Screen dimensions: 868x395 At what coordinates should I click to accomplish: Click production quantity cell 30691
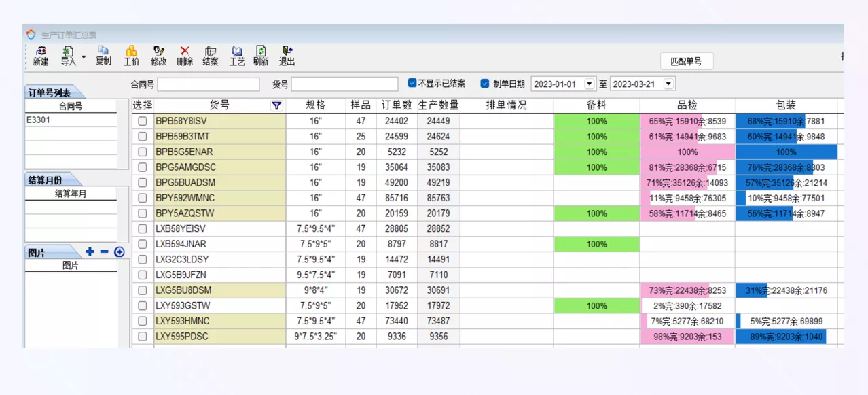438,290
